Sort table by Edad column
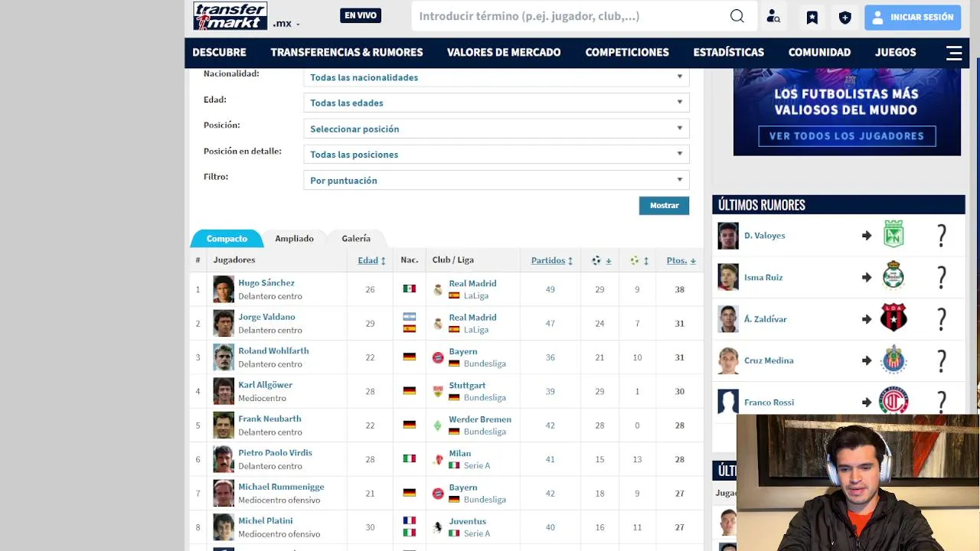The image size is (980, 551). pyautogui.click(x=371, y=261)
